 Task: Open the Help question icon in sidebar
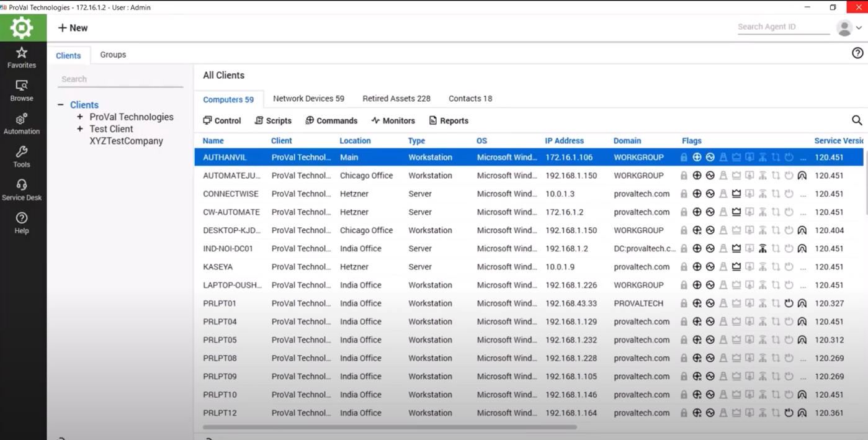[x=22, y=218]
